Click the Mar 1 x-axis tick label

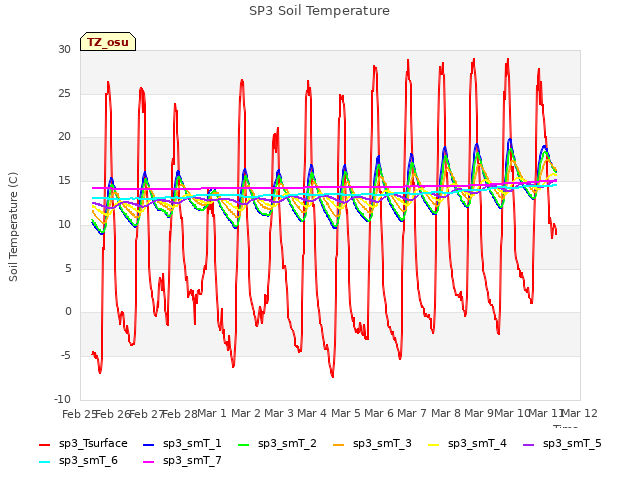(x=211, y=413)
